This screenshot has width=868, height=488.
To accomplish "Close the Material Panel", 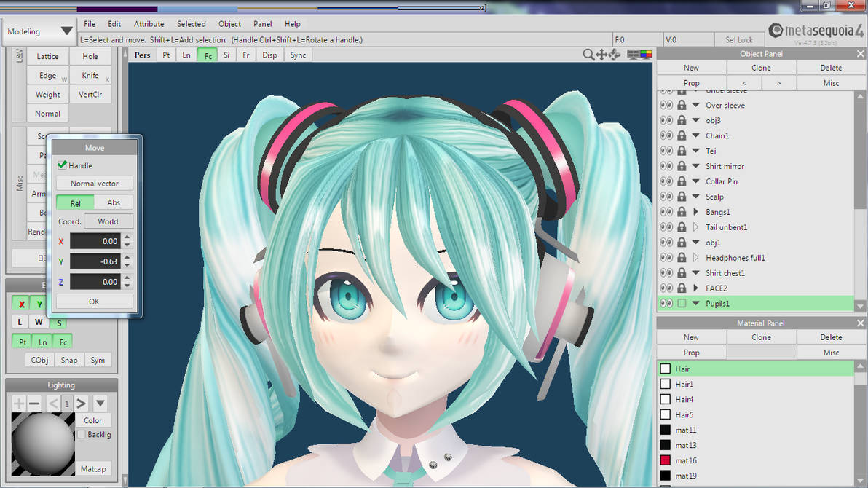I will coord(860,323).
